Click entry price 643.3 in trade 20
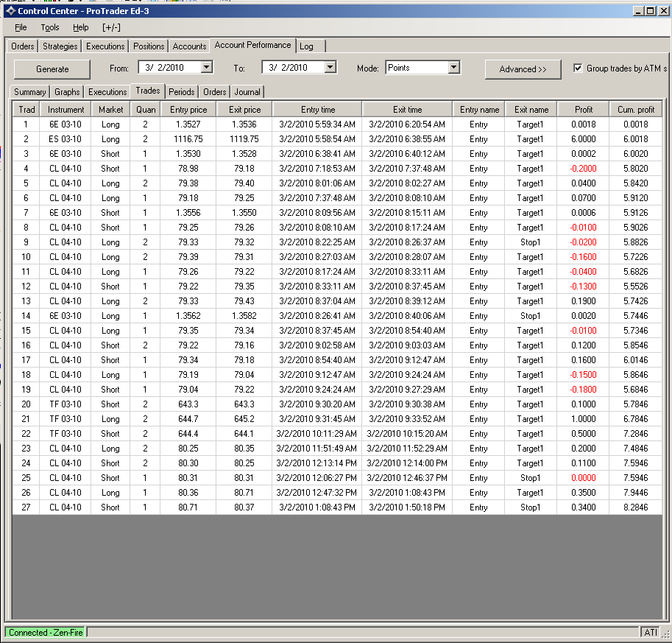Viewport: 672px width, 643px height. click(188, 404)
